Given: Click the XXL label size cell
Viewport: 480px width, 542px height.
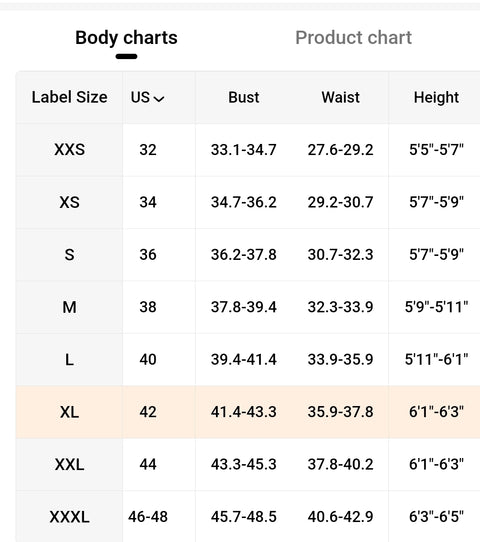Looking at the screenshot, I should pyautogui.click(x=69, y=464).
